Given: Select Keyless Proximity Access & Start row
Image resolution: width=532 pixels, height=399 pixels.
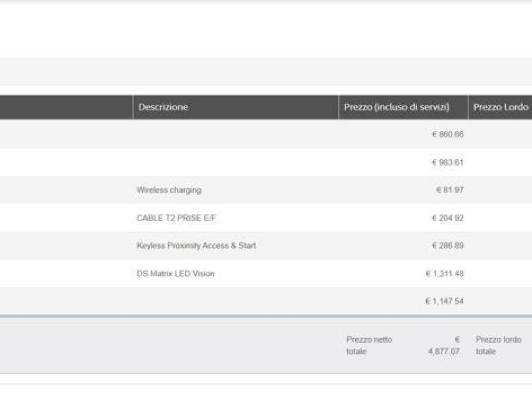Looking at the screenshot, I should click(196, 246).
